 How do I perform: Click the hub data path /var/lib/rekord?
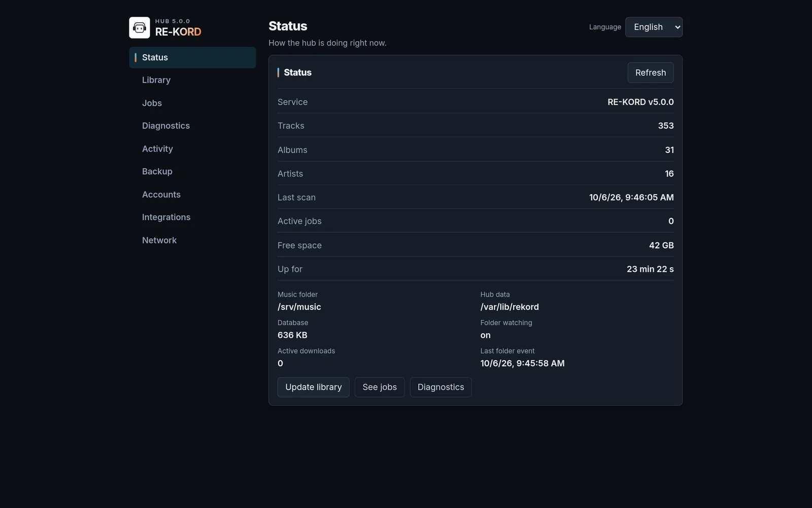(510, 307)
